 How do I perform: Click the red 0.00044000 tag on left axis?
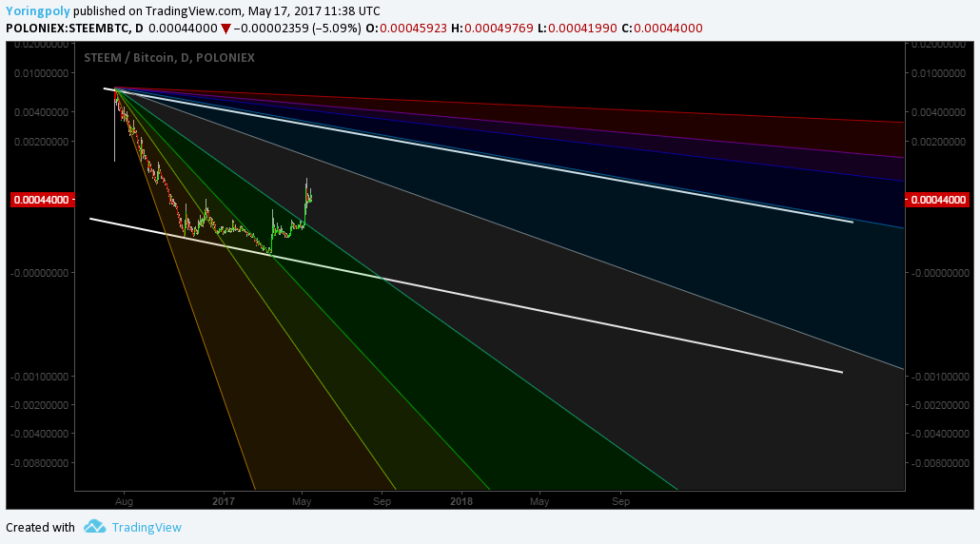click(x=43, y=200)
